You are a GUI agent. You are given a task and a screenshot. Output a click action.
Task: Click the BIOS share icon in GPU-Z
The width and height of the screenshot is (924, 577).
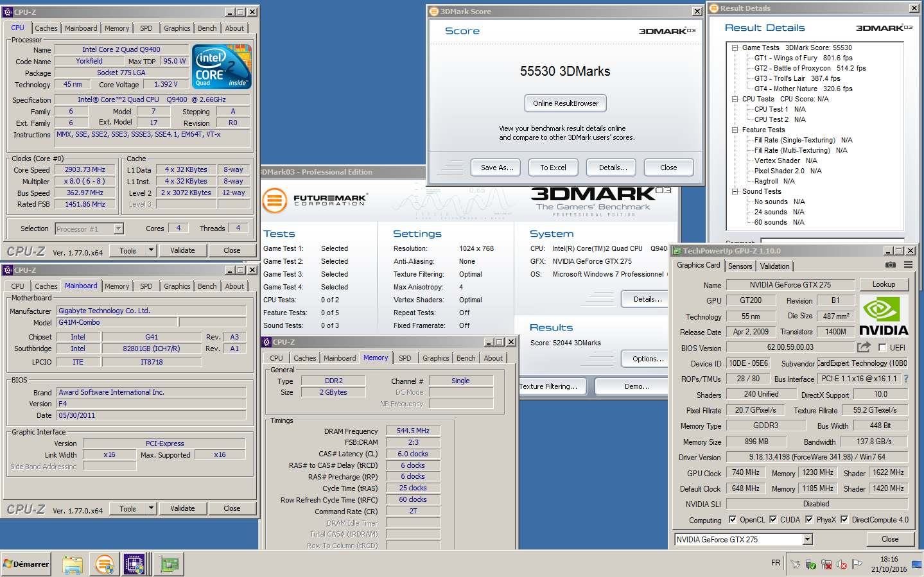[864, 347]
